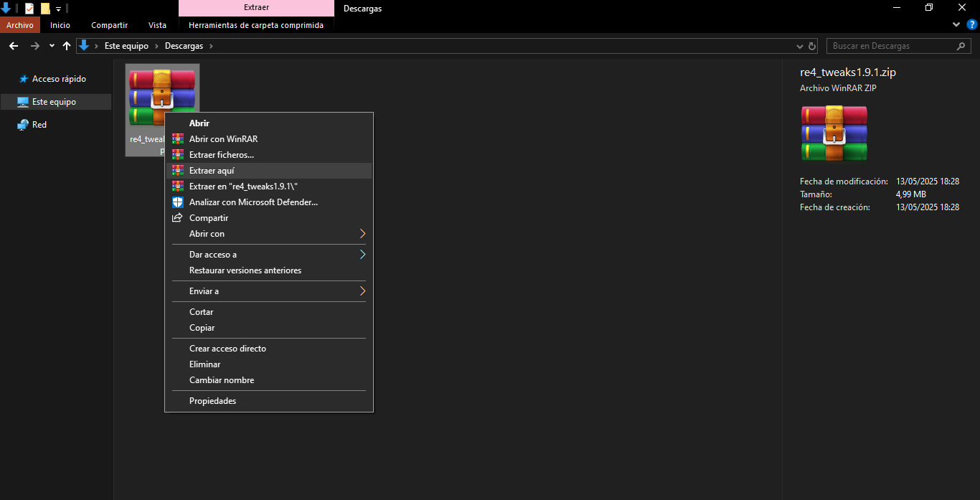Click the WinRAR icon beside Abrir con WinRAR
The width and height of the screenshot is (980, 500).
[x=178, y=139]
